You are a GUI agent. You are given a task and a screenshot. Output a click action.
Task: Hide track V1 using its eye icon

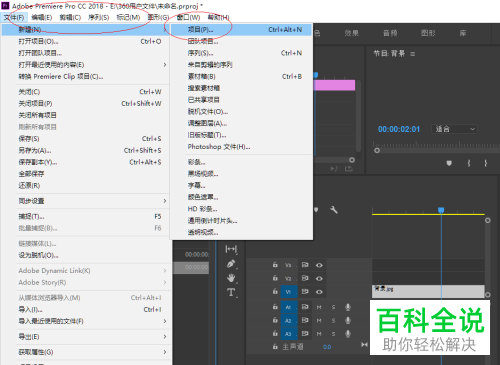[319, 292]
